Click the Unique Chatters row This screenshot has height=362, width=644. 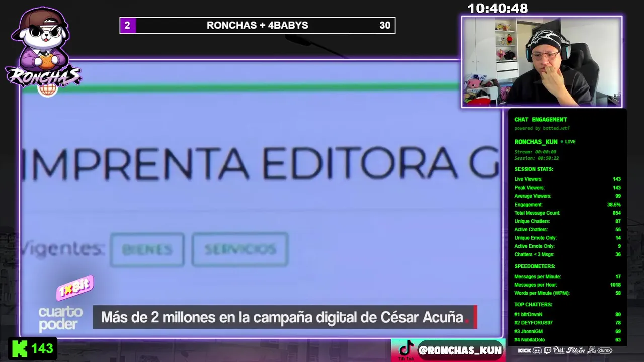568,221
